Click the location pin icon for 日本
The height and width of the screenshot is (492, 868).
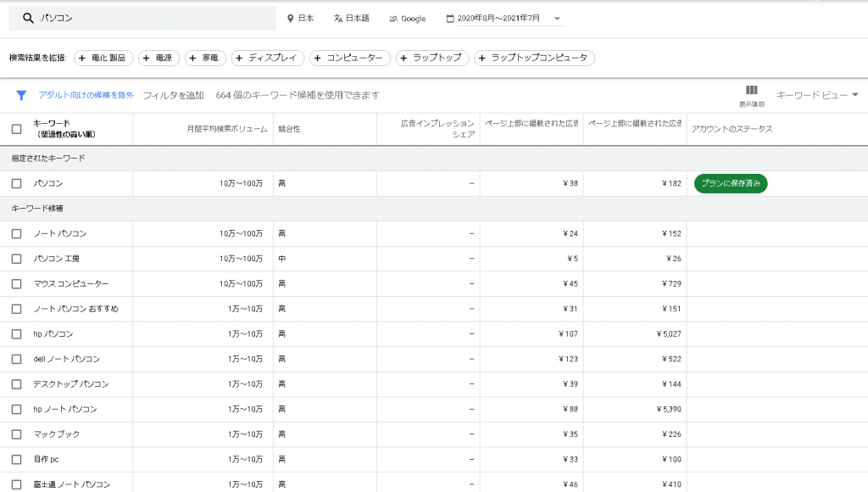pos(290,19)
